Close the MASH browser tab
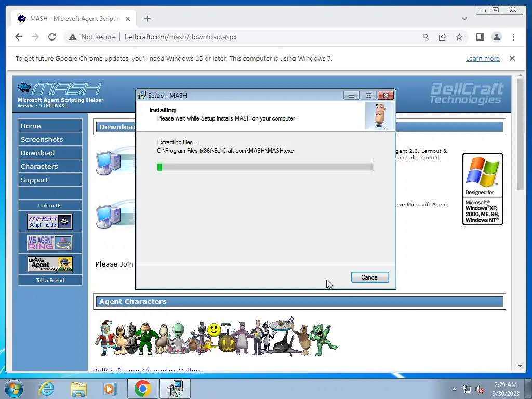Viewport: 532px width, 399px height. click(128, 19)
